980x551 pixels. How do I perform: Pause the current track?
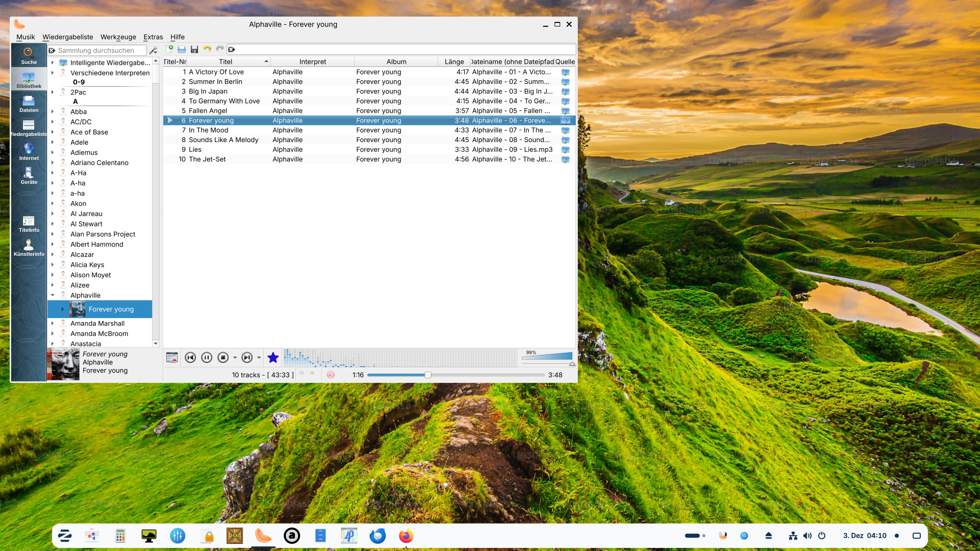pyautogui.click(x=207, y=357)
